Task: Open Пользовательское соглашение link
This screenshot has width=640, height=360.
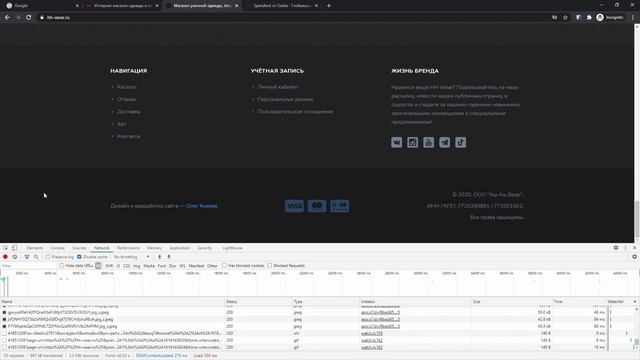Action: click(x=295, y=111)
